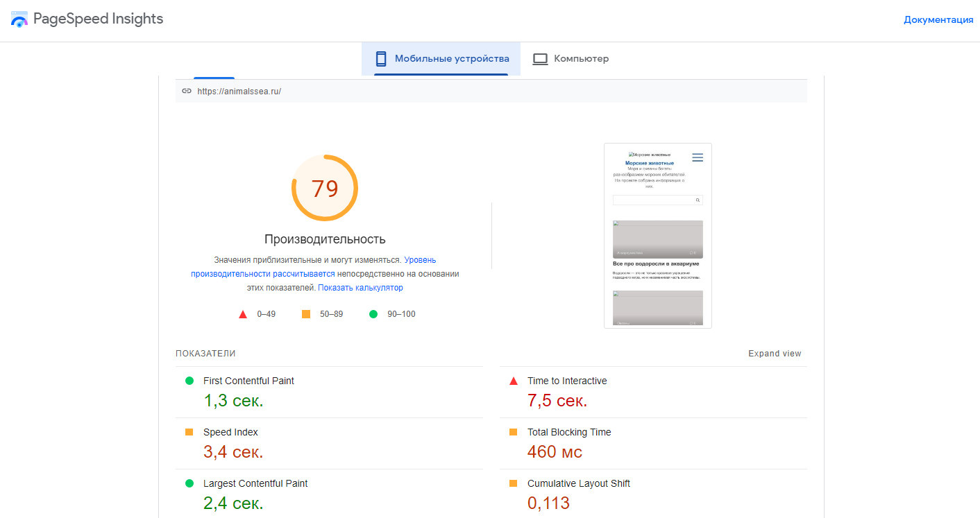Image resolution: width=980 pixels, height=518 pixels.
Task: Click the Total Blocking Time metric label
Action: pyautogui.click(x=568, y=432)
